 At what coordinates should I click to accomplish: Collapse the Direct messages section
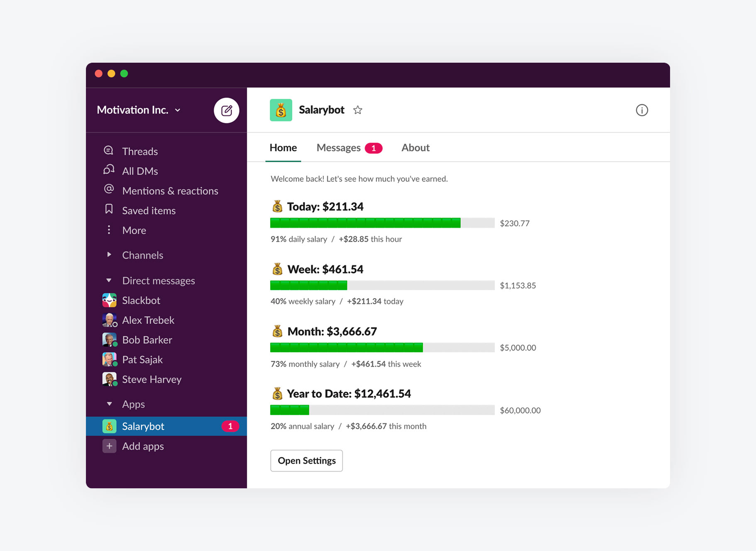109,281
